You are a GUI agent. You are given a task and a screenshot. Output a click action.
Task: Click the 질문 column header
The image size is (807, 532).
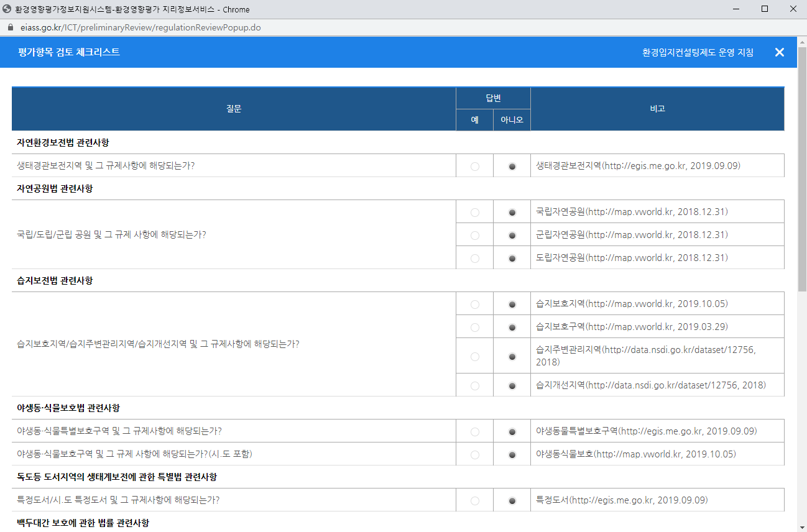(x=234, y=109)
